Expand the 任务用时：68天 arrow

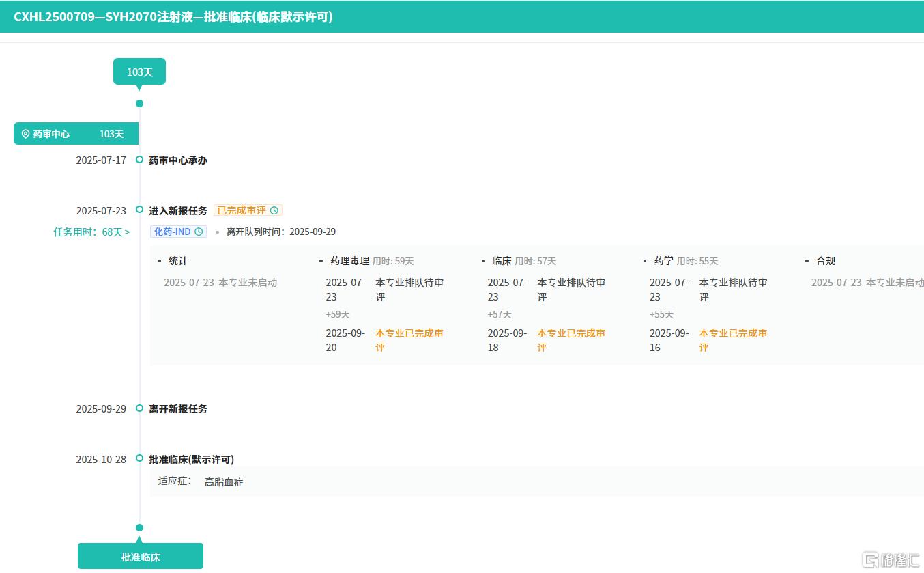point(128,232)
